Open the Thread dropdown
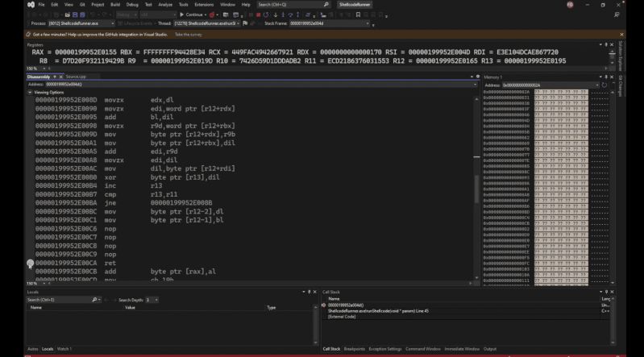 (239, 23)
